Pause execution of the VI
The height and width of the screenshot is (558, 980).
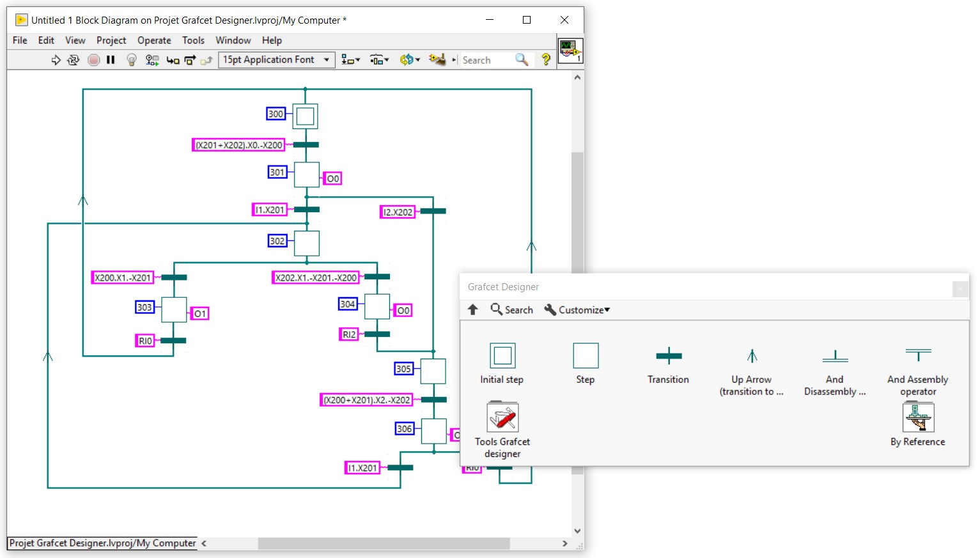(x=111, y=59)
